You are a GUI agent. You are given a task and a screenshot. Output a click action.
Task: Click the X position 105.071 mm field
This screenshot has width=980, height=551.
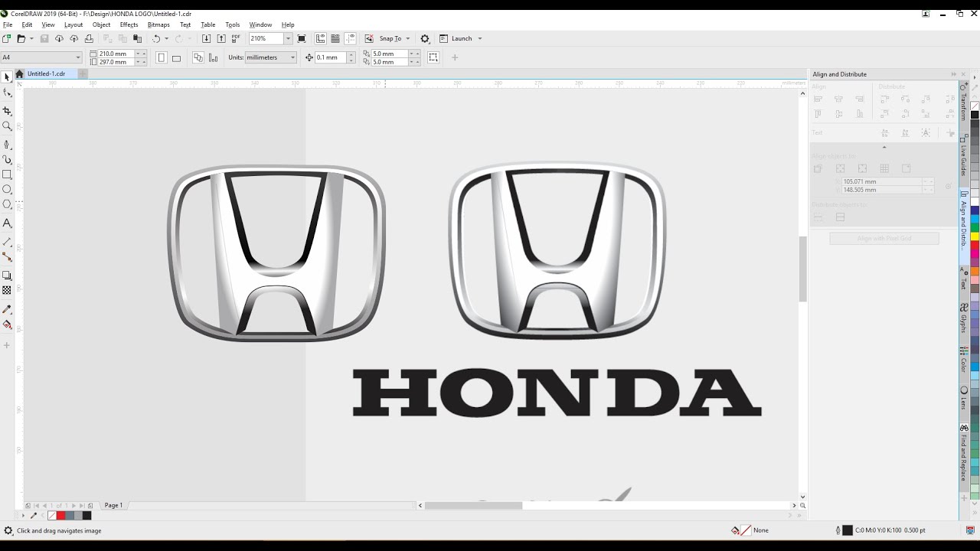click(x=880, y=182)
